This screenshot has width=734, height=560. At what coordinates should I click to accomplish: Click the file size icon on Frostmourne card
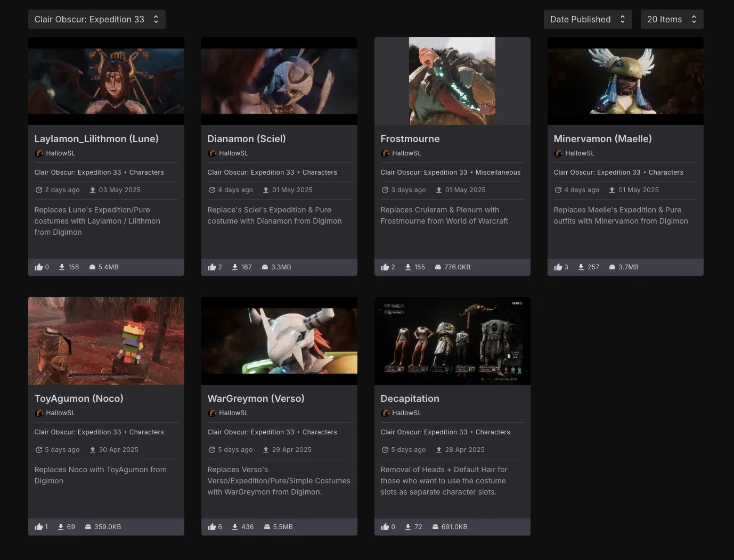(438, 267)
